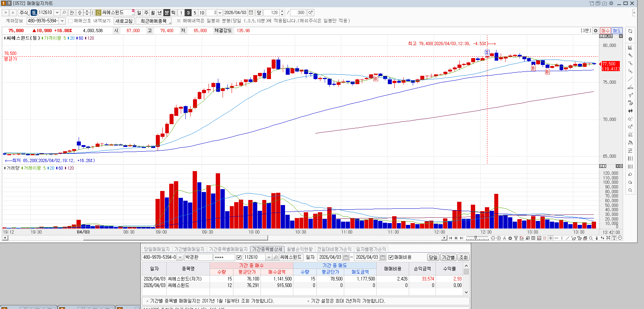Open the 최근매매종목 dropdown button
644x309 pixels.
point(154,21)
